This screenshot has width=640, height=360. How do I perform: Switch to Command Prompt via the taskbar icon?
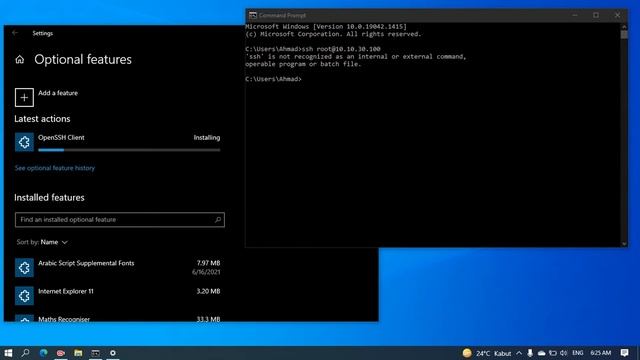pyautogui.click(x=96, y=353)
